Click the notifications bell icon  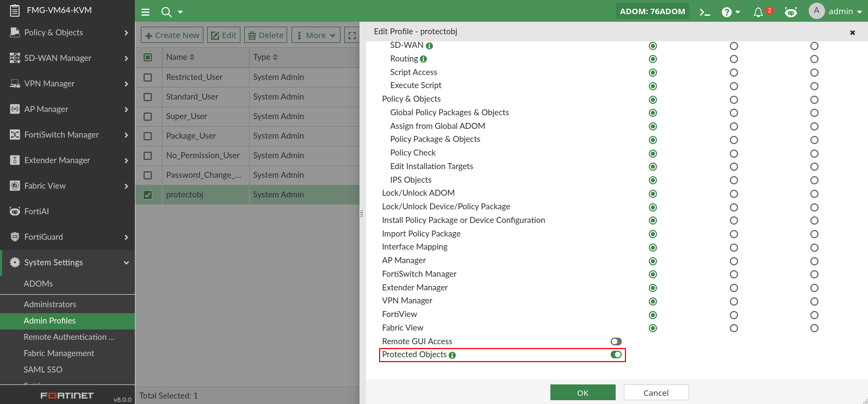point(758,12)
